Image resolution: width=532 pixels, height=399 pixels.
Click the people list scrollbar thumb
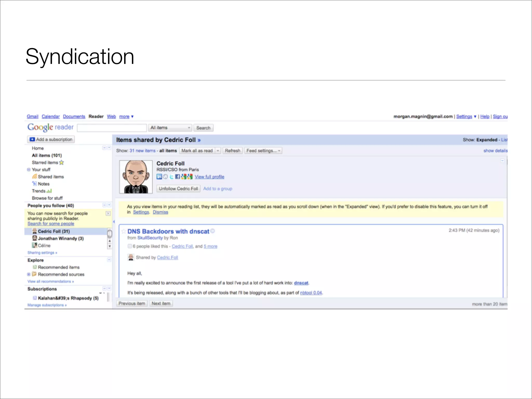(110, 234)
